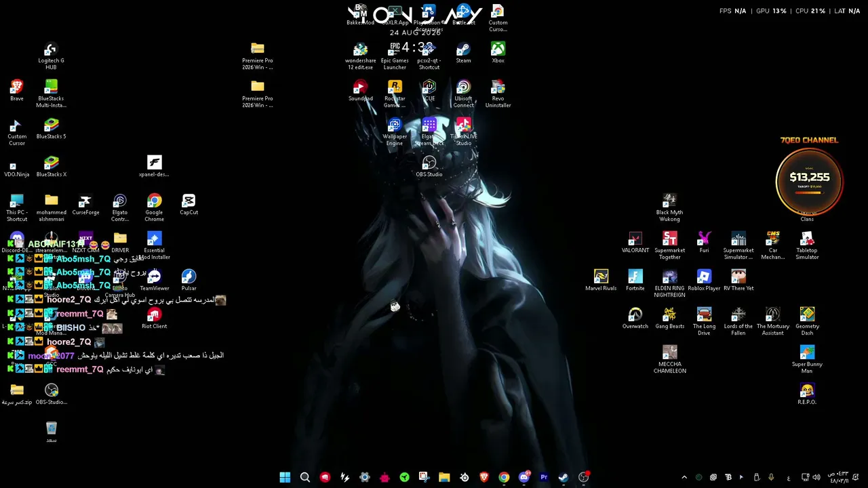Open TikTok LIVE Studio shortcut
The height and width of the screenshot is (488, 868).
click(463, 132)
